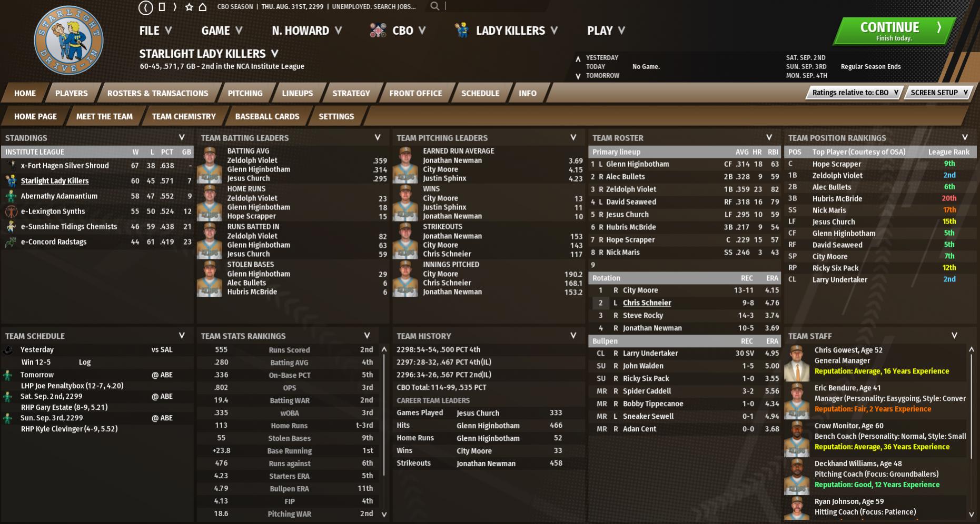Click Lexington Synths team logo in standings

pos(11,211)
